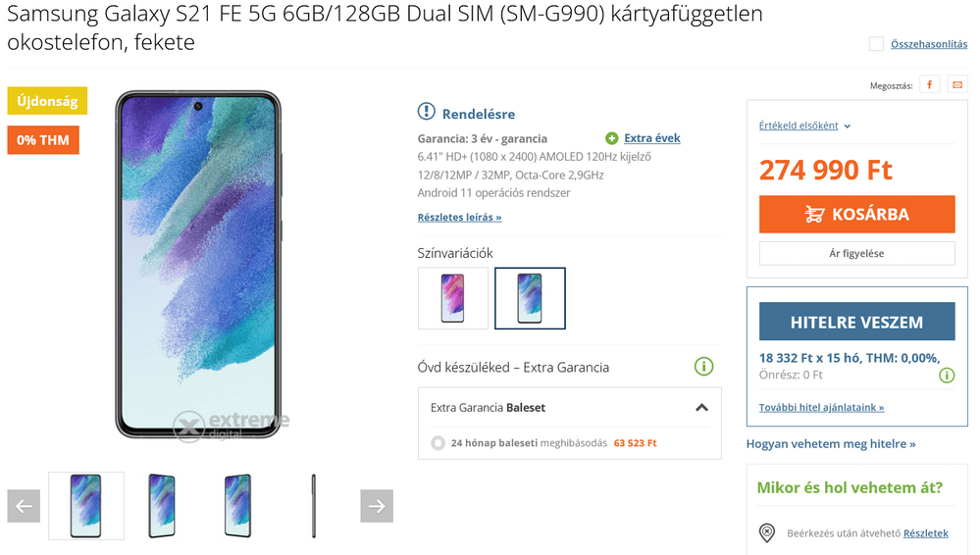Viewport: 980px width, 555px height.
Task: Choose the purple phone color variant
Action: 453,298
